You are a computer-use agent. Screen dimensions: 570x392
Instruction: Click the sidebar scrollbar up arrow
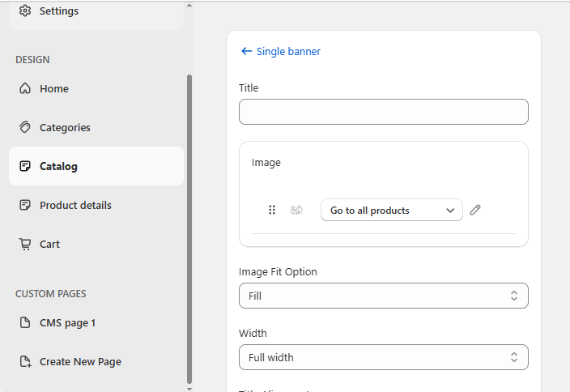coord(189,6)
